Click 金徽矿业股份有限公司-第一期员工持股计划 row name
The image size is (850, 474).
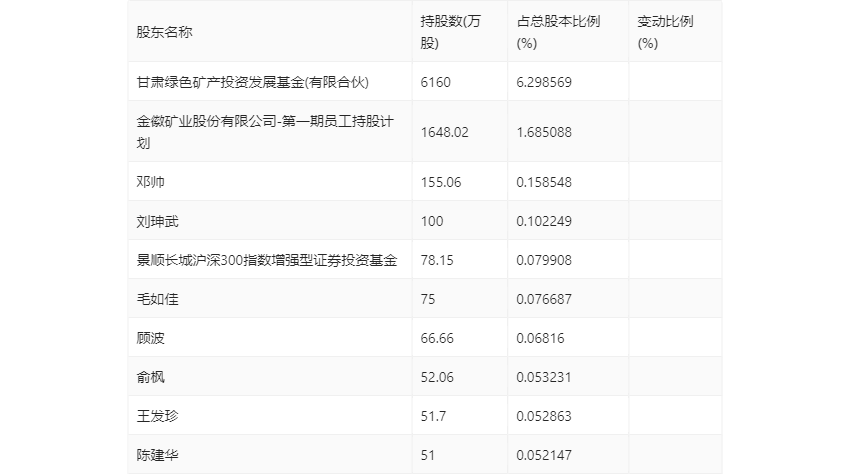265,132
